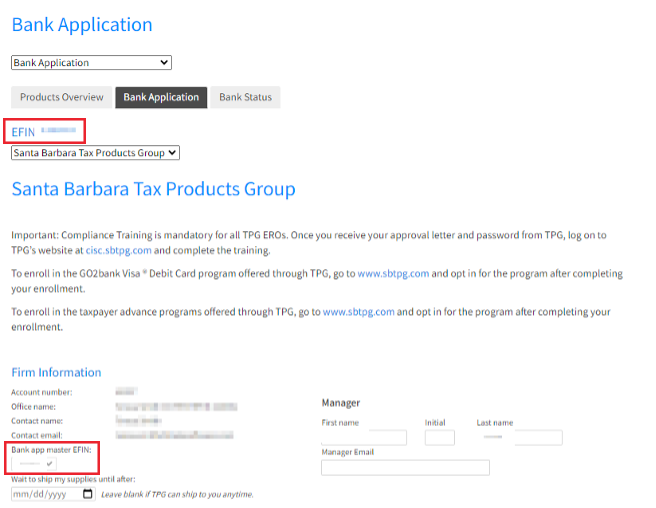The image size is (656, 508).
Task: Expand the Santa Barbara Tax Products Group dropdown
Action: [x=95, y=153]
